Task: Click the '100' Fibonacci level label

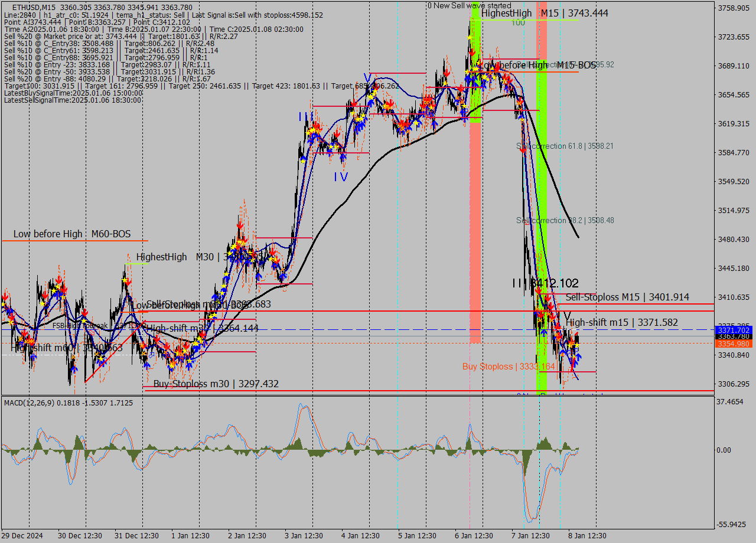Action: point(518,23)
